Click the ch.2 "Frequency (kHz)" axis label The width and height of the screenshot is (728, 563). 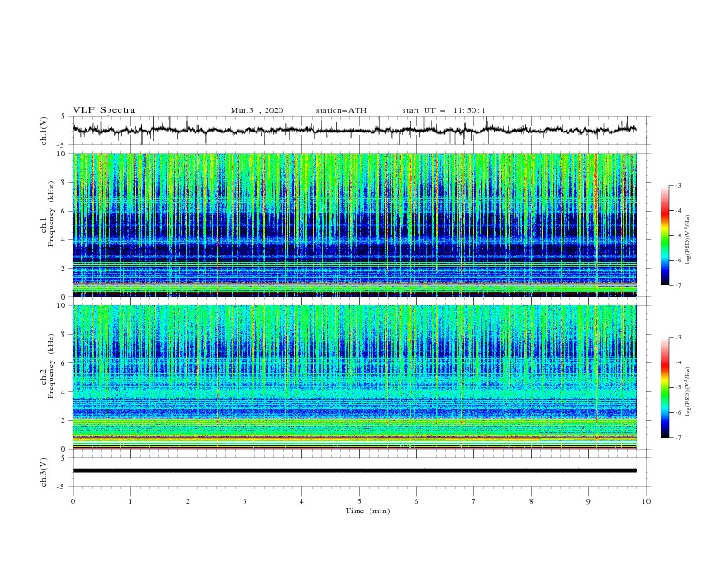51,365
